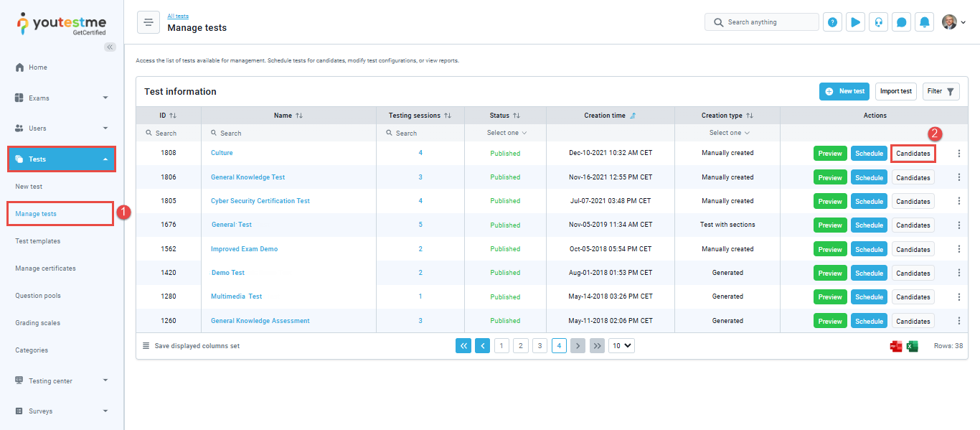Click the hamburger menu toggle icon
This screenshot has height=430, width=980.
[x=149, y=22]
